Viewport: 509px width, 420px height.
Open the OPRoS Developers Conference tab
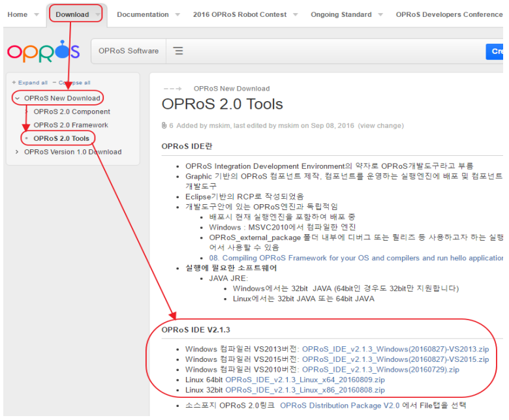tap(449, 14)
